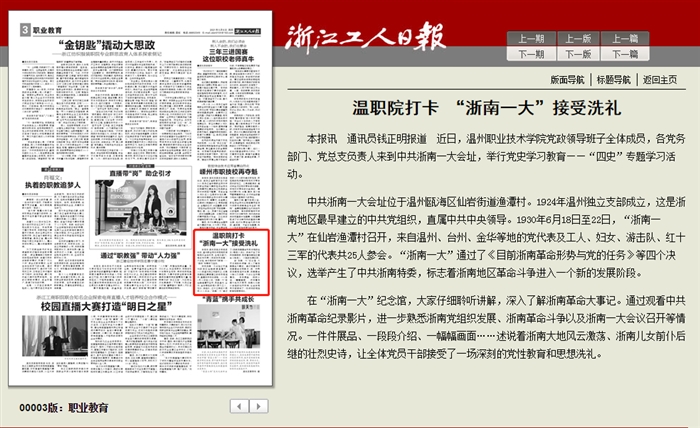Click the 00003版：职业教育 page label
The image size is (700, 428).
(64, 407)
